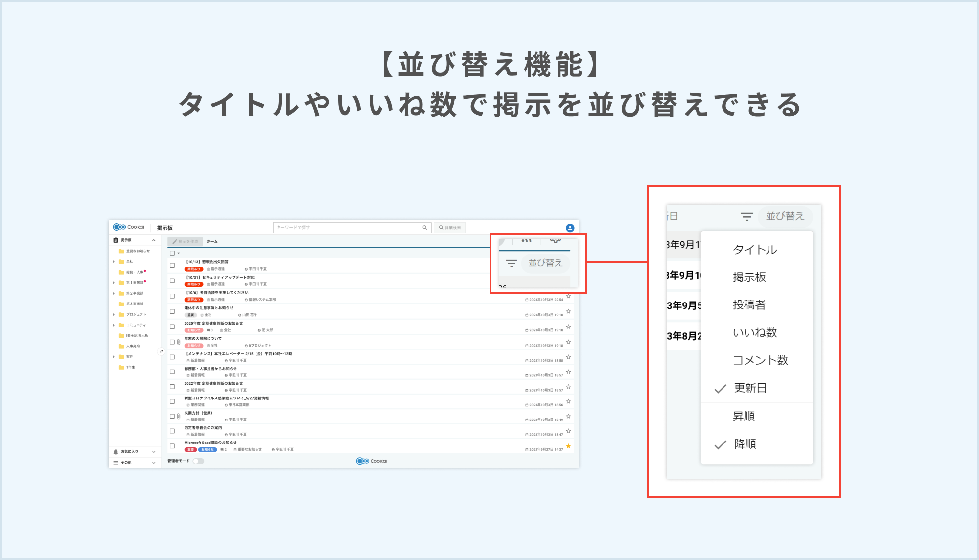
Task: Tick the select-all checkbox above the list
Action: click(x=172, y=253)
